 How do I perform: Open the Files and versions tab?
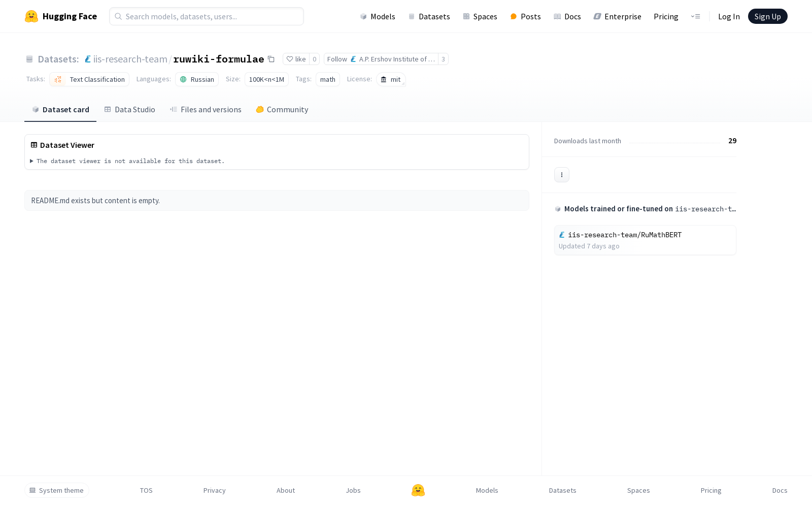(206, 110)
